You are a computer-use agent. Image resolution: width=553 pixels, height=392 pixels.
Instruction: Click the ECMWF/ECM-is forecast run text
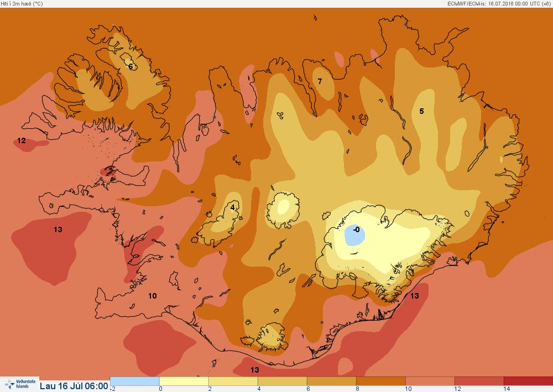pyautogui.click(x=499, y=3)
